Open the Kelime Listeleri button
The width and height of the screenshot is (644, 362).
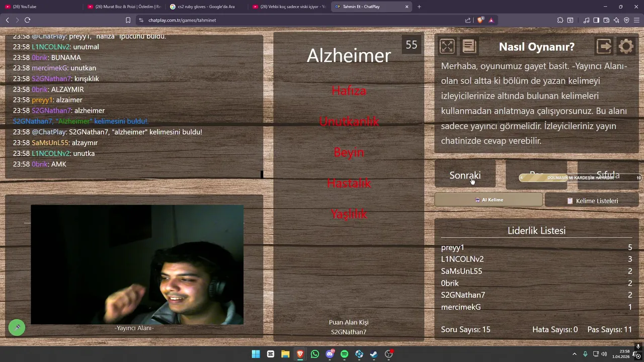[x=592, y=201]
